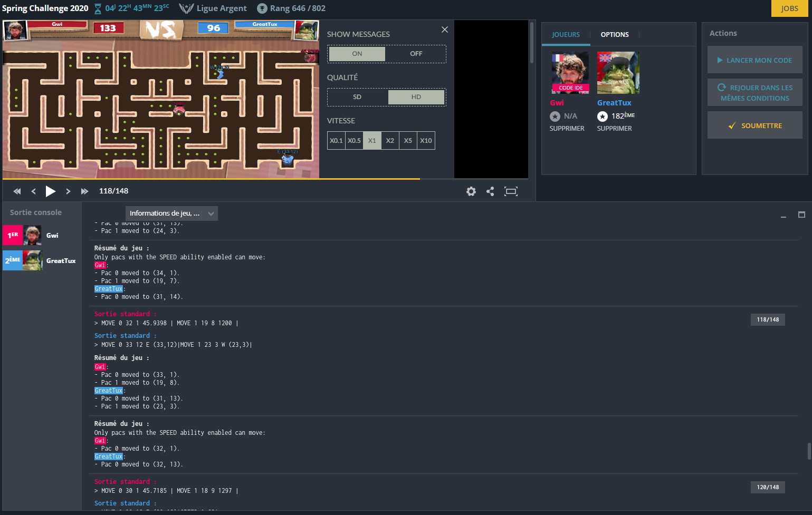This screenshot has width=812, height=515.
Task: Click Gwi's score 133
Action: click(x=108, y=28)
